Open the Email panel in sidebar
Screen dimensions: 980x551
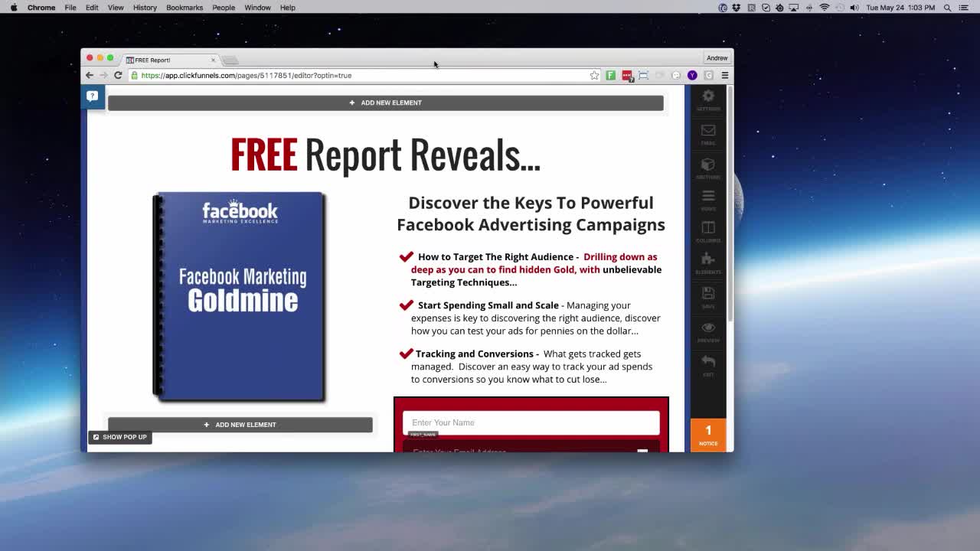pyautogui.click(x=708, y=134)
